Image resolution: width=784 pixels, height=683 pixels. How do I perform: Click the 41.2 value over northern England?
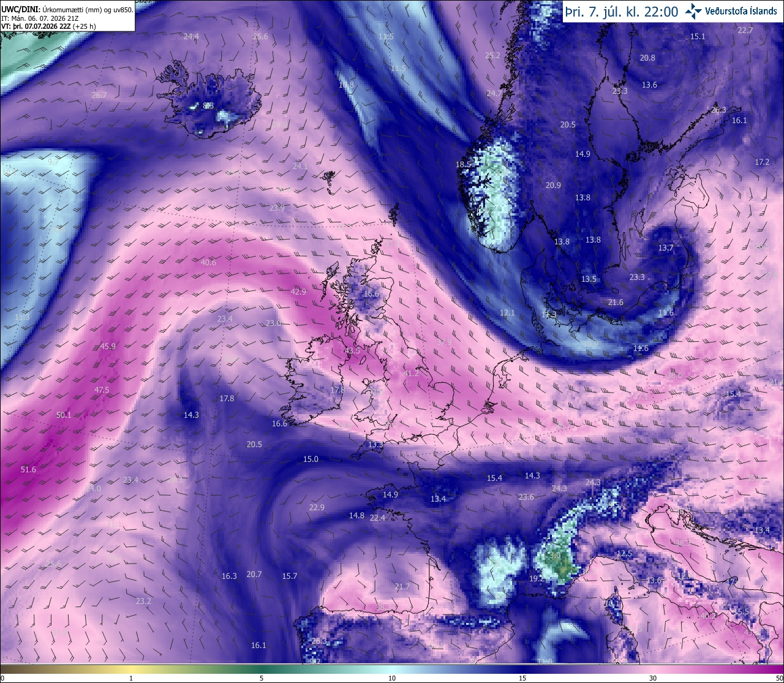pos(411,373)
